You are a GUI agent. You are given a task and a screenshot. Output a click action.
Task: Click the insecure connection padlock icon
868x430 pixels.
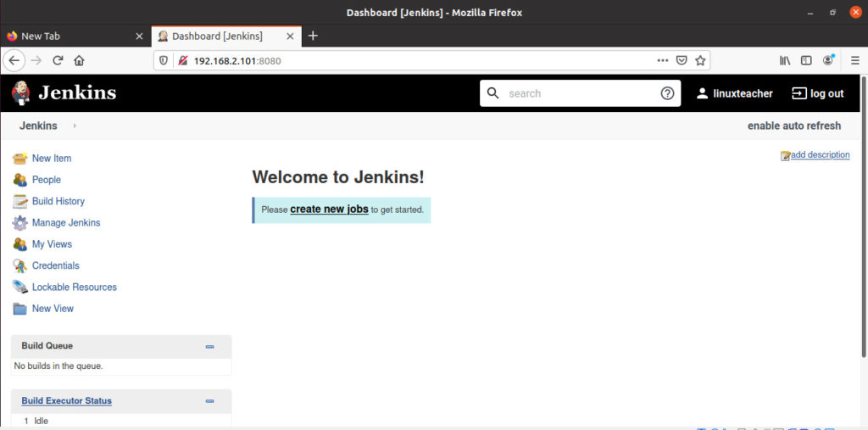(x=183, y=60)
